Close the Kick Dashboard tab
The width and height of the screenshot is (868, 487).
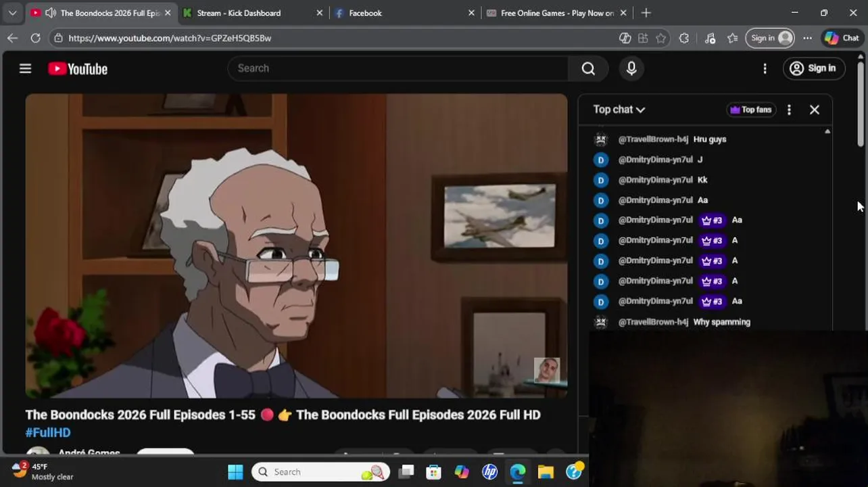[x=319, y=13]
